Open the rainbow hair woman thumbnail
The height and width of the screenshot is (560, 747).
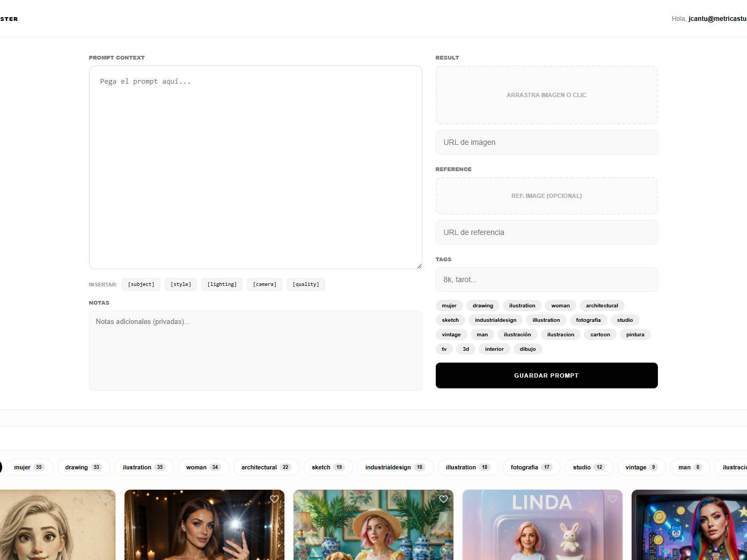point(689,525)
